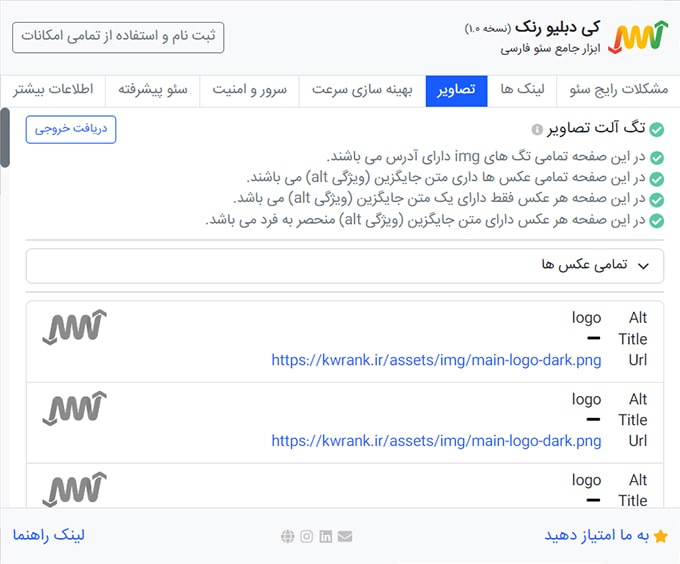
Task: Open the تمامی عکس ها filter box
Action: point(345,266)
